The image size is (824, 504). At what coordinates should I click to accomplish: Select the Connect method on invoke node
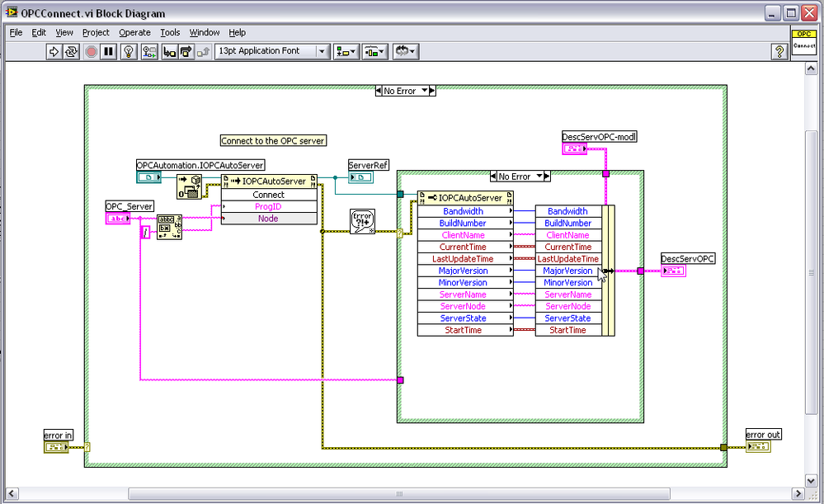(x=269, y=195)
